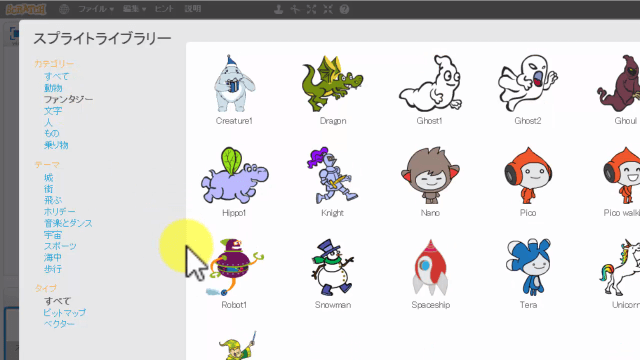This screenshot has width=640, height=360.
Task: Select the Robot1 sprite
Action: (236, 274)
